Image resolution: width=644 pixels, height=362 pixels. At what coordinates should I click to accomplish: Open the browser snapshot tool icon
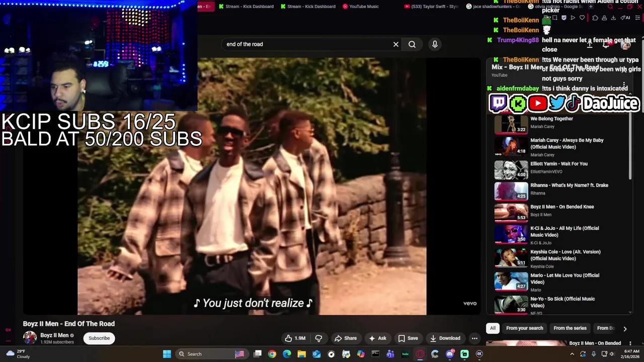coord(554,18)
